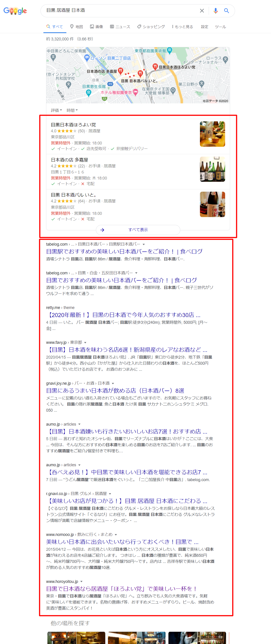Switch to the 地図 maps tab
Viewport: 271px width, 644px height.
(x=76, y=27)
